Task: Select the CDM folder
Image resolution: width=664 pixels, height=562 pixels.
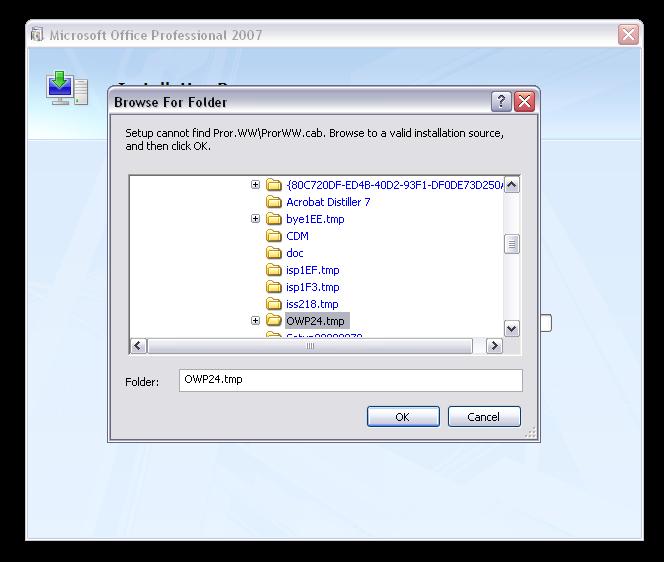Action: pos(297,236)
